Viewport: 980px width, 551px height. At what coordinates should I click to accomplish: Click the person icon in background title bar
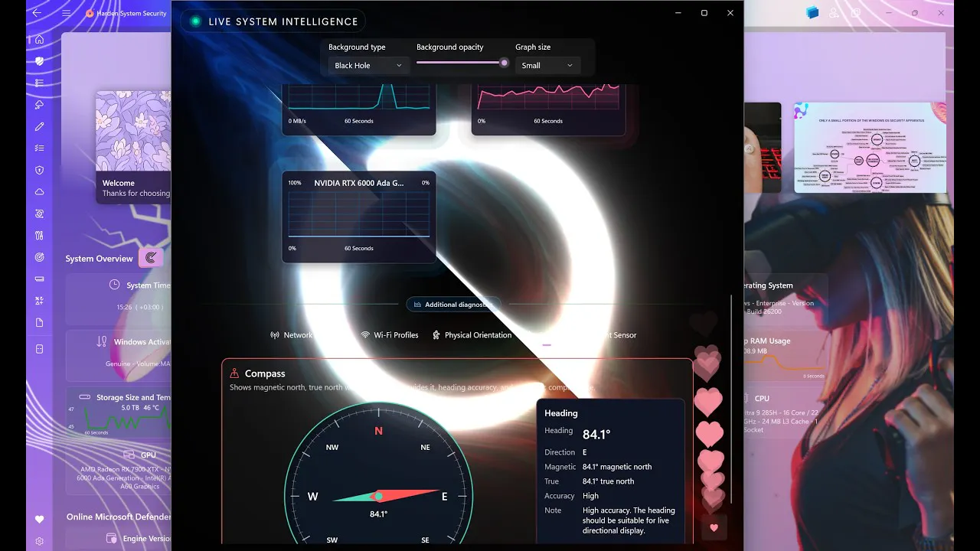(x=834, y=13)
